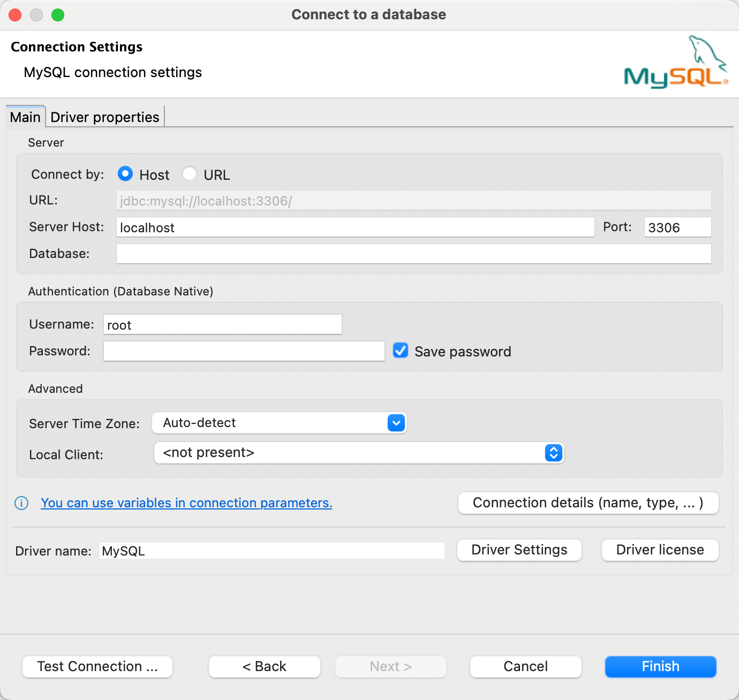Expand the Auto-detect time zone chevron
Screen dimensions: 739x700
coord(396,423)
